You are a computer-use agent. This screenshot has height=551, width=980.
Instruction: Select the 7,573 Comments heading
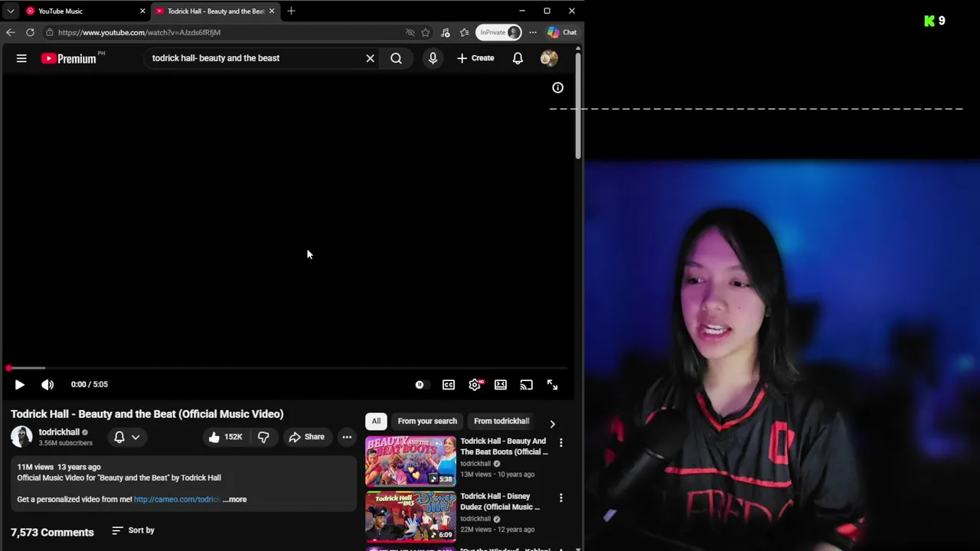(x=52, y=533)
